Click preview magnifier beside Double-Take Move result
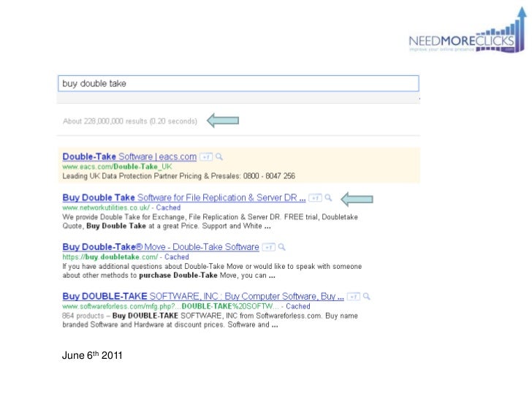Screen dimensions: 532x399 (281, 247)
